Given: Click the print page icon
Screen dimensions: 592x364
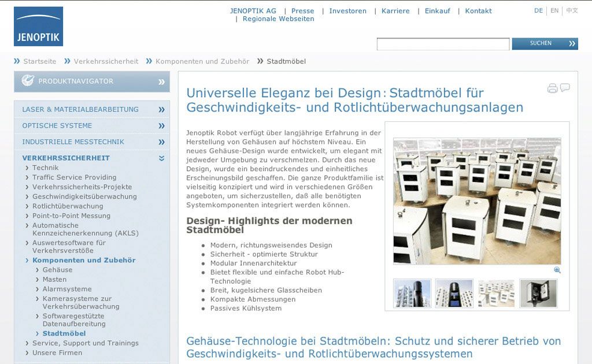Looking at the screenshot, I should [x=552, y=88].
